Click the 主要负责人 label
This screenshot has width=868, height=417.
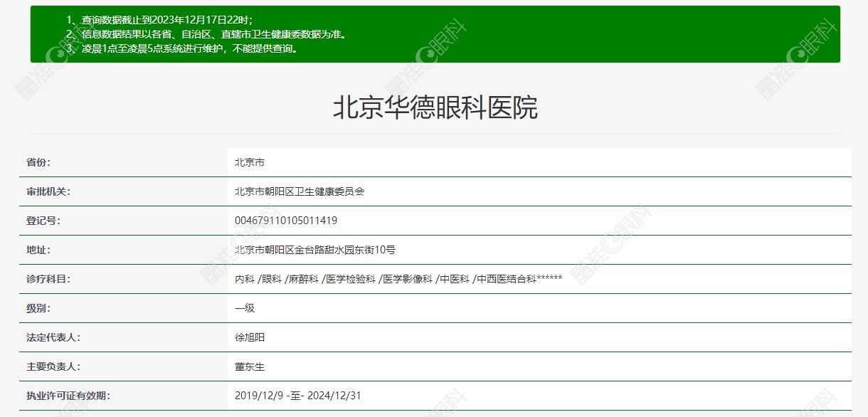point(53,366)
